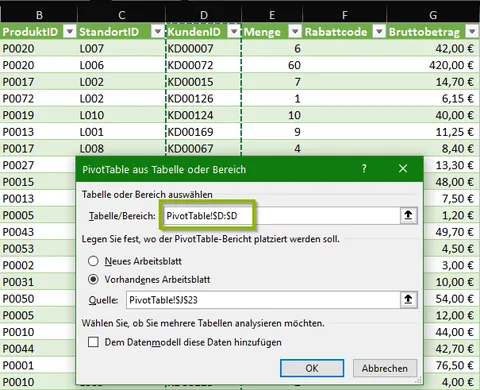This screenshot has width=480, height=390.
Task: Select the 49,70 € amount cell
Action: click(x=452, y=232)
